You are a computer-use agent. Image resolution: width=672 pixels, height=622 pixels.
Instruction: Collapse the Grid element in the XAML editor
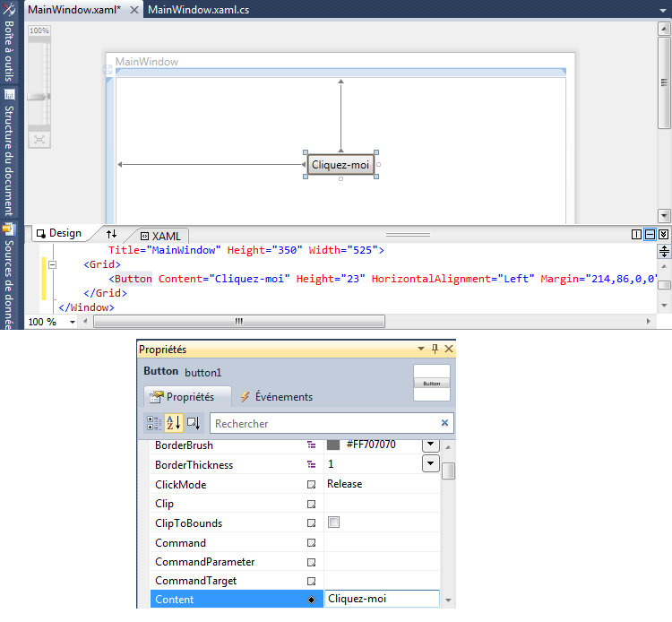pyautogui.click(x=53, y=265)
